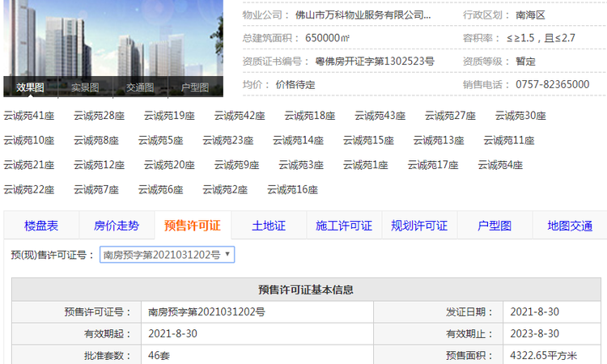Switch to the 地图交通 tab
Image resolution: width=607 pixels, height=364 pixels.
[570, 226]
